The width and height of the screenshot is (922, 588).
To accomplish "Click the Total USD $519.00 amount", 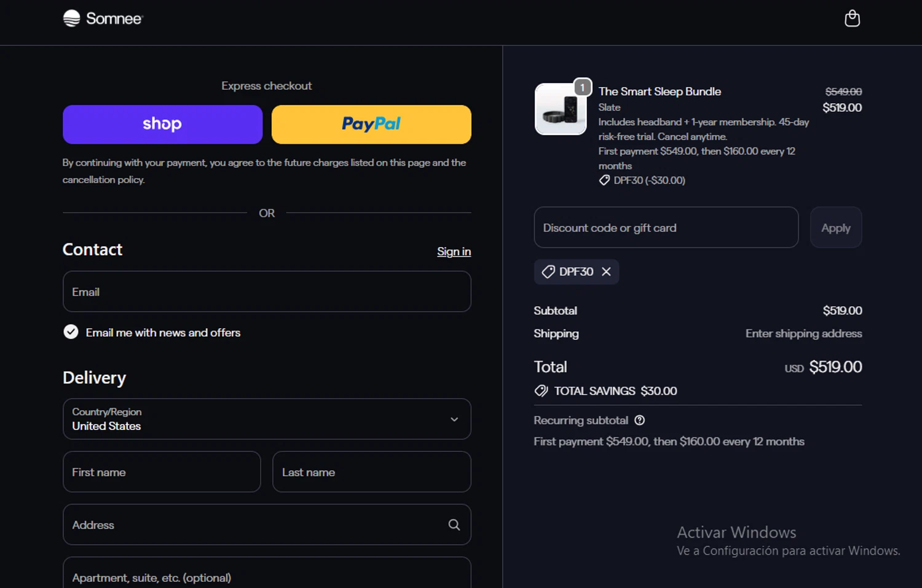I will point(823,367).
